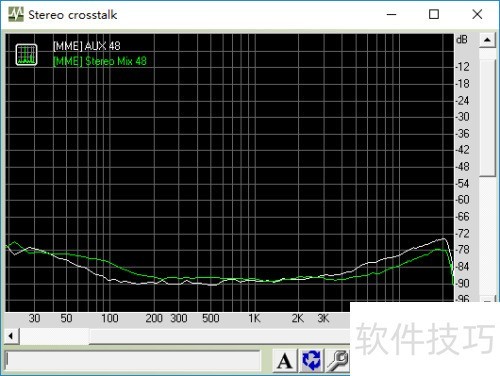
Task: Select the [MME] AUX 48 legend entry
Action: coord(87,46)
